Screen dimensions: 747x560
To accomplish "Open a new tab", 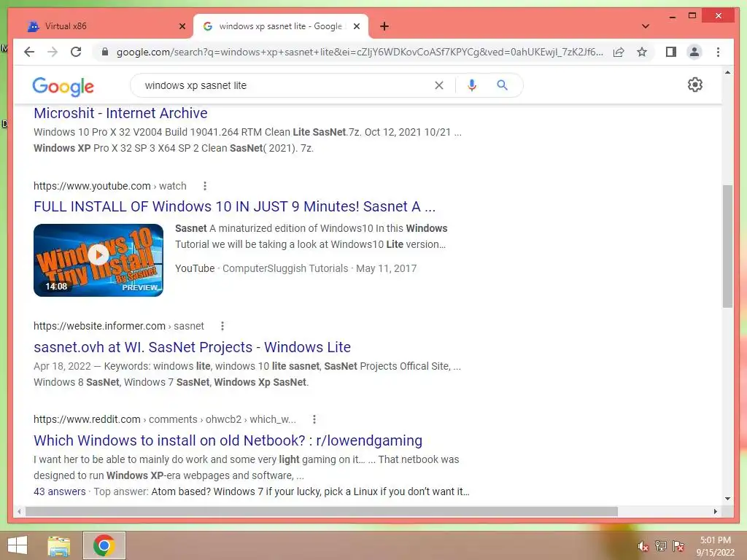I will coord(384,26).
